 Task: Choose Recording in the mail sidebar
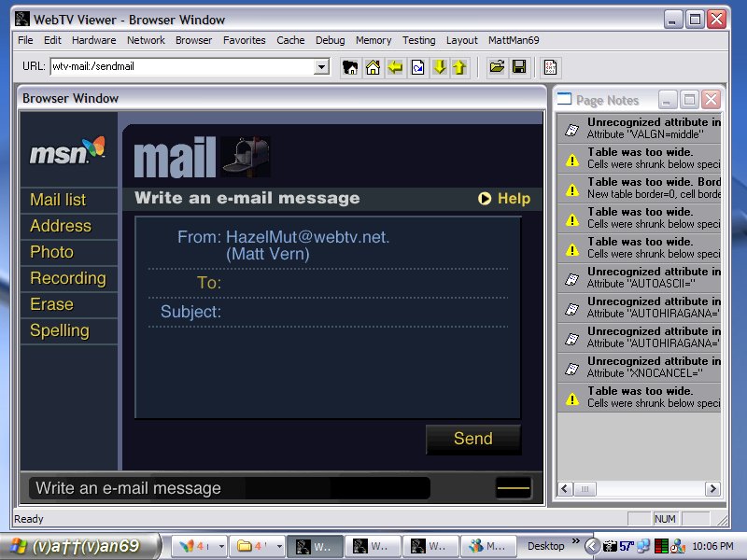click(68, 278)
